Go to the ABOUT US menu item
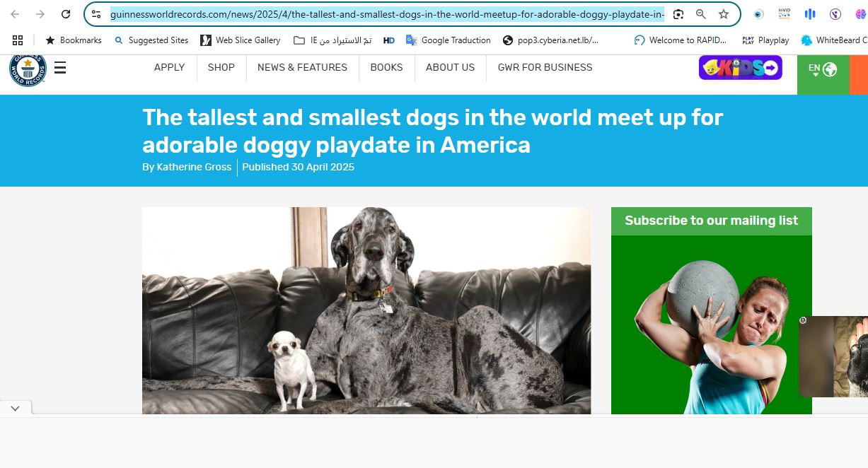The width and height of the screenshot is (868, 468). [x=450, y=67]
